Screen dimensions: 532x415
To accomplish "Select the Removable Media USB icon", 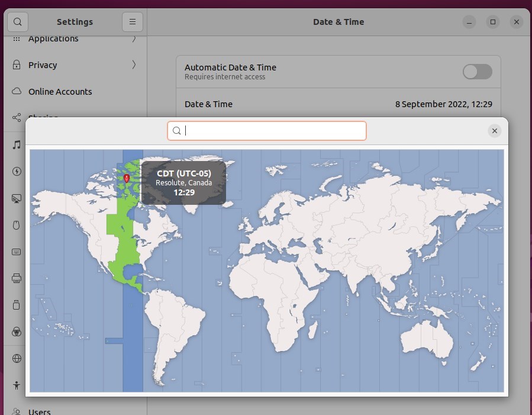I will (16, 304).
